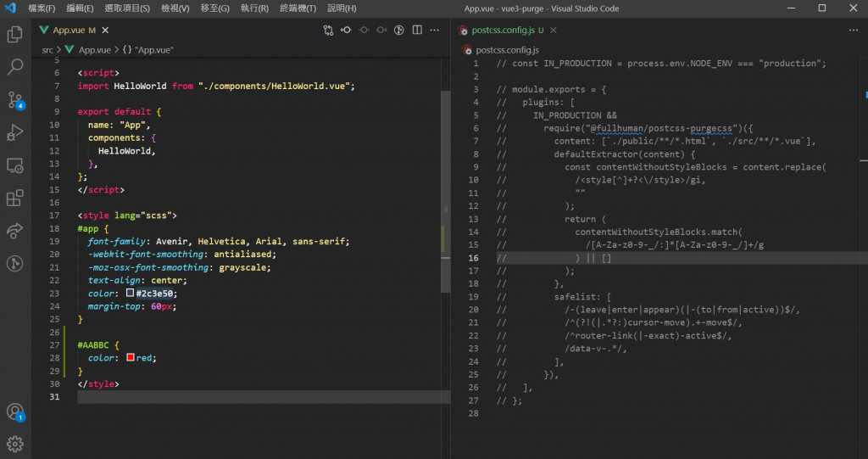Image resolution: width=868 pixels, height=459 pixels.
Task: Click the Open Previous Revision arrow icon
Action: pos(346,30)
